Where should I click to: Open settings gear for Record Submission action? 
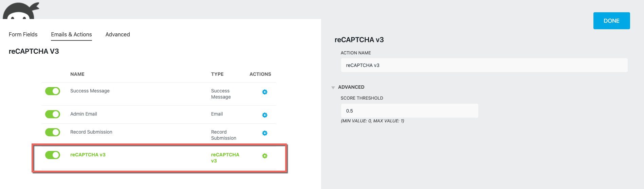(x=265, y=133)
